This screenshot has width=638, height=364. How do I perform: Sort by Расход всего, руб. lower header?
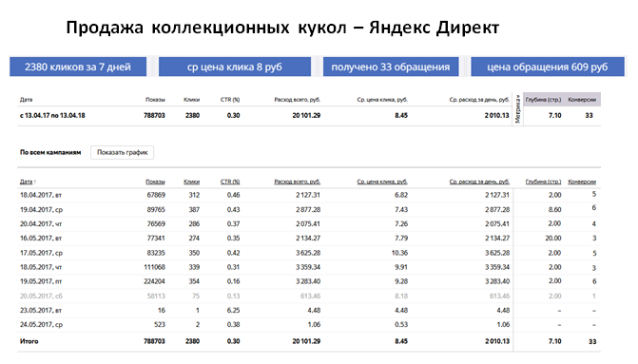coord(297,182)
